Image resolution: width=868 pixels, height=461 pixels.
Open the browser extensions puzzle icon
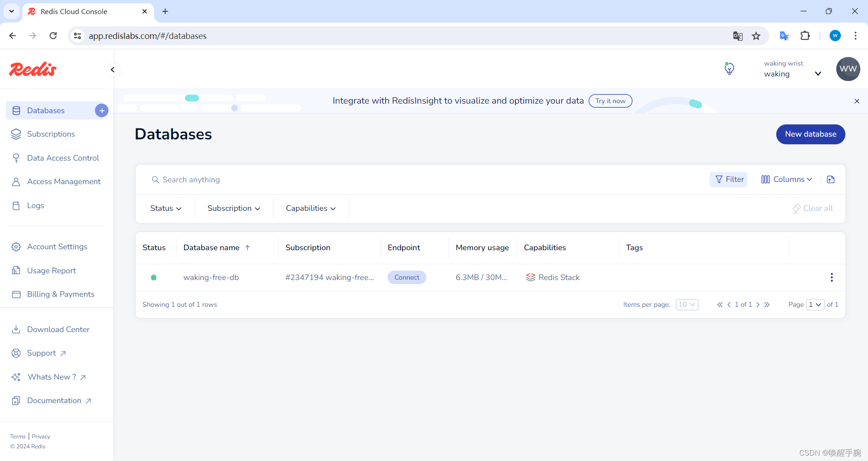click(x=805, y=36)
